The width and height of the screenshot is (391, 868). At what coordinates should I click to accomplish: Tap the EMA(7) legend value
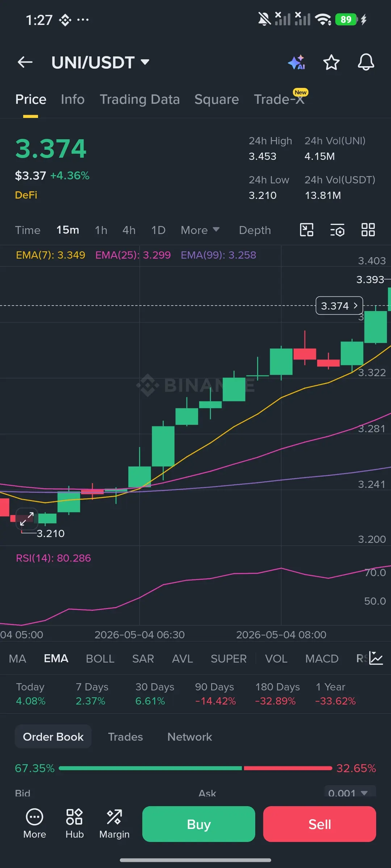(51, 255)
